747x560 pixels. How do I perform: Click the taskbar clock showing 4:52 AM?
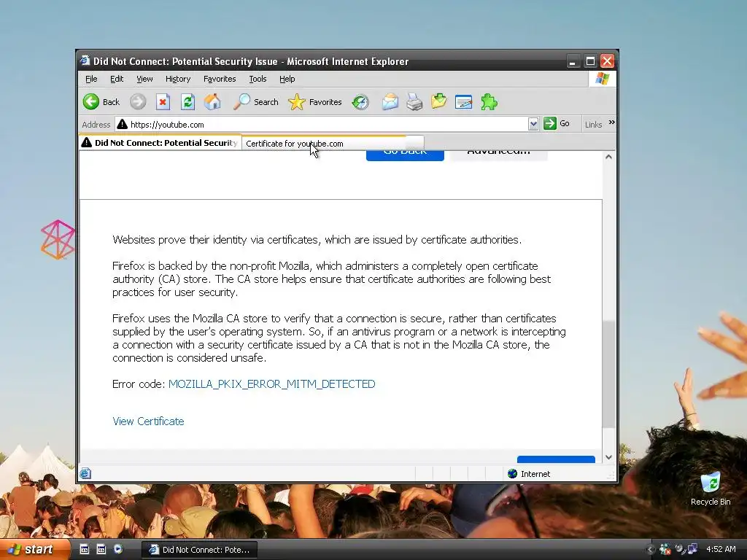click(720, 549)
